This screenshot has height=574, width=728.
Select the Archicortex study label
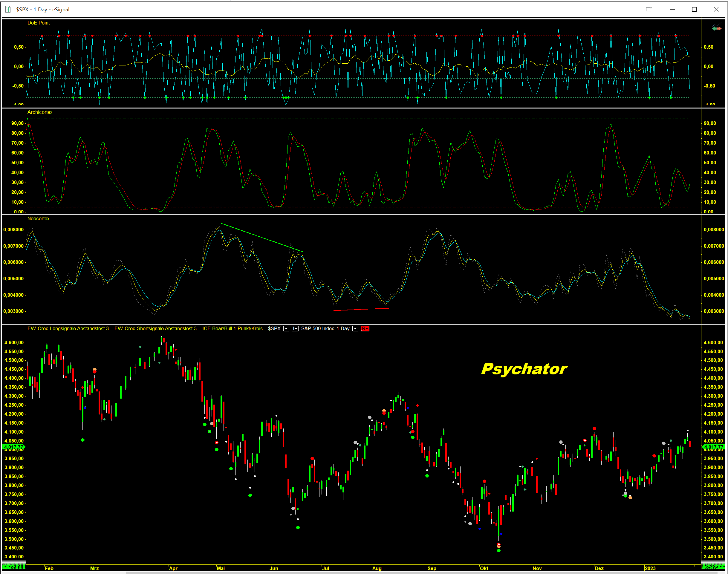40,112
